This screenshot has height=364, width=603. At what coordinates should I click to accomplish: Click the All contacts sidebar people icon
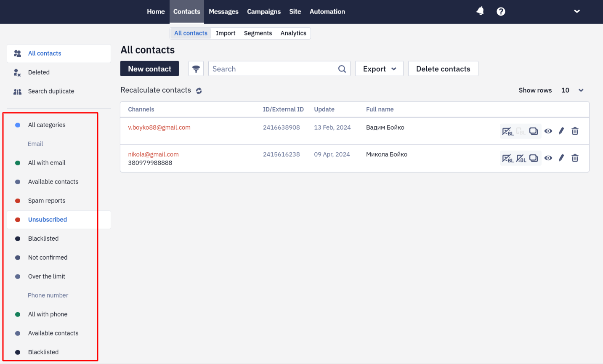(17, 53)
